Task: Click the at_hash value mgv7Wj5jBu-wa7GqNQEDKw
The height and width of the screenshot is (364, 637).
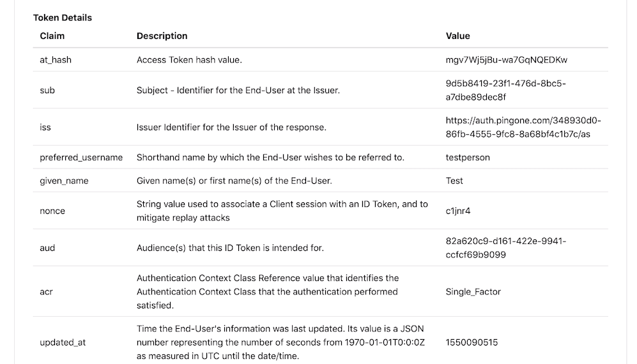Action: tap(507, 60)
